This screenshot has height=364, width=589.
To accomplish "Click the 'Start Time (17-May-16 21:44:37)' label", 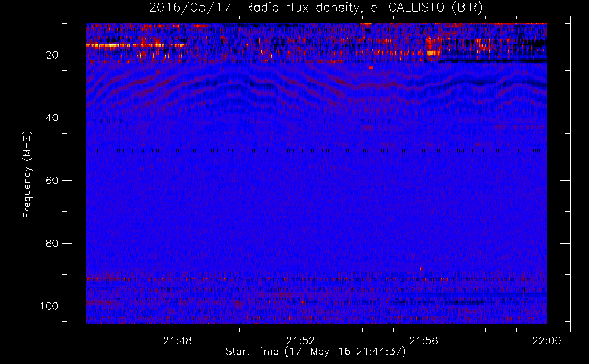I will [316, 352].
